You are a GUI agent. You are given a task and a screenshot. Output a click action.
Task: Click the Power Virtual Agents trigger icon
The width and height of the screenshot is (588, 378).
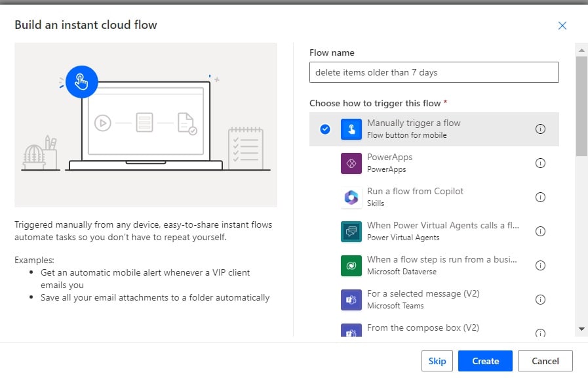point(351,232)
